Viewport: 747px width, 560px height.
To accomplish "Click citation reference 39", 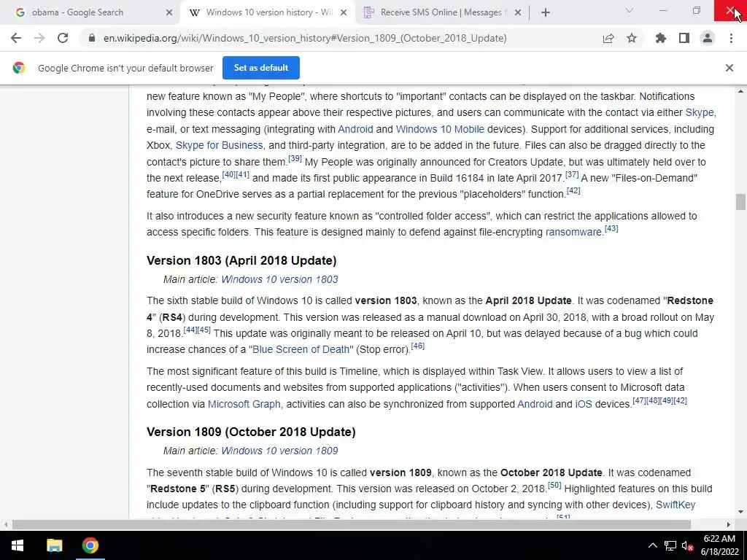I will 295,158.
